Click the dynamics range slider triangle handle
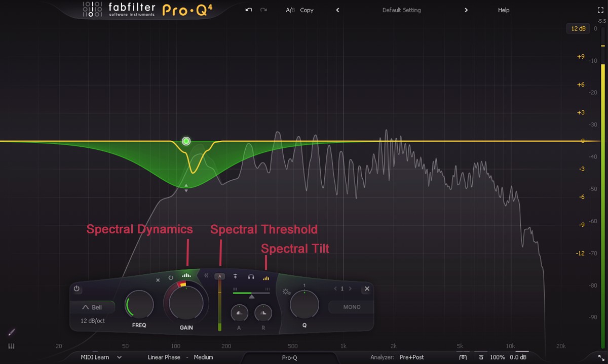Image resolution: width=608 pixels, height=364 pixels. coord(251,297)
